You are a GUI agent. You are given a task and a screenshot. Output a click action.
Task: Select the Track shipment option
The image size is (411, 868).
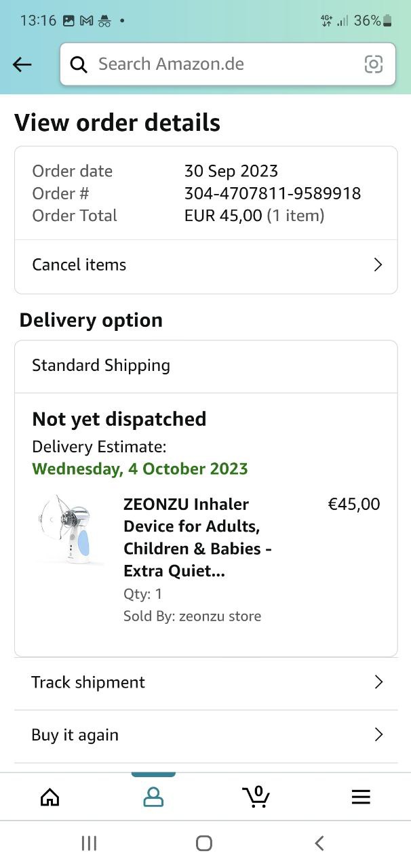(x=88, y=682)
